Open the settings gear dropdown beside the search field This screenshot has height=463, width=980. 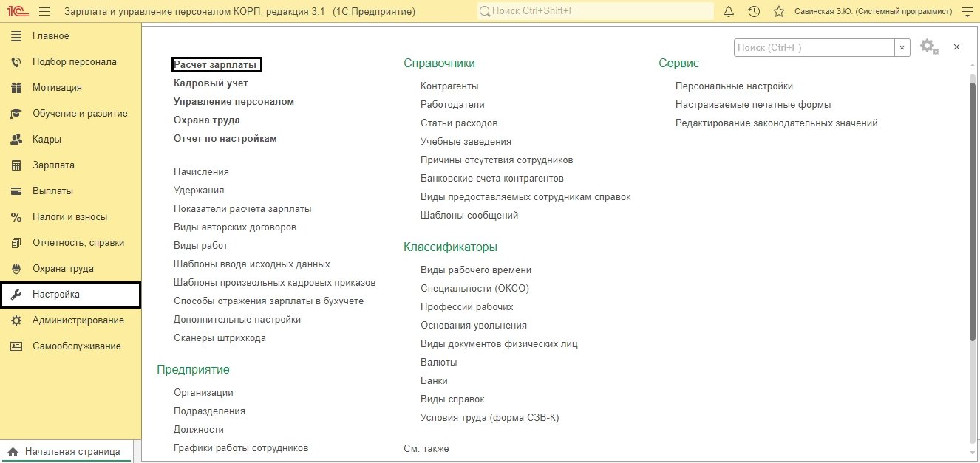pos(929,47)
